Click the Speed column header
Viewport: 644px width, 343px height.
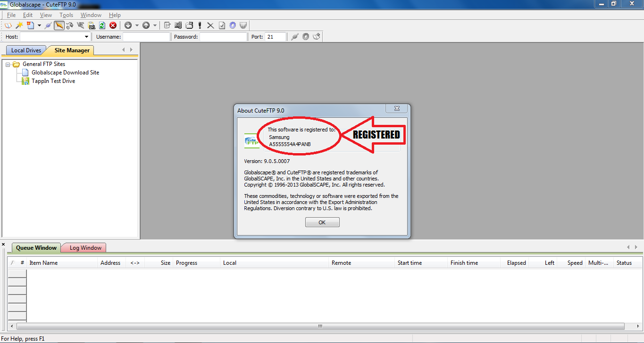pos(571,263)
